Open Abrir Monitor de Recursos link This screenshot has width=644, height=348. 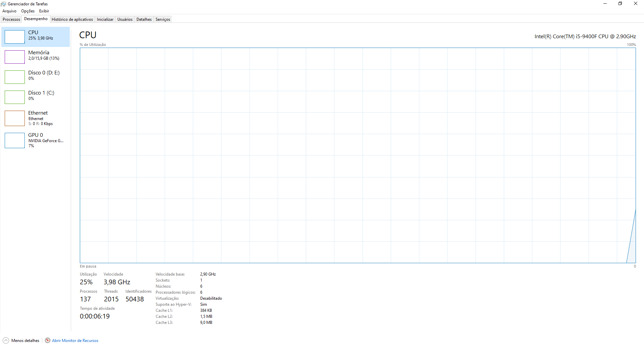pos(75,341)
